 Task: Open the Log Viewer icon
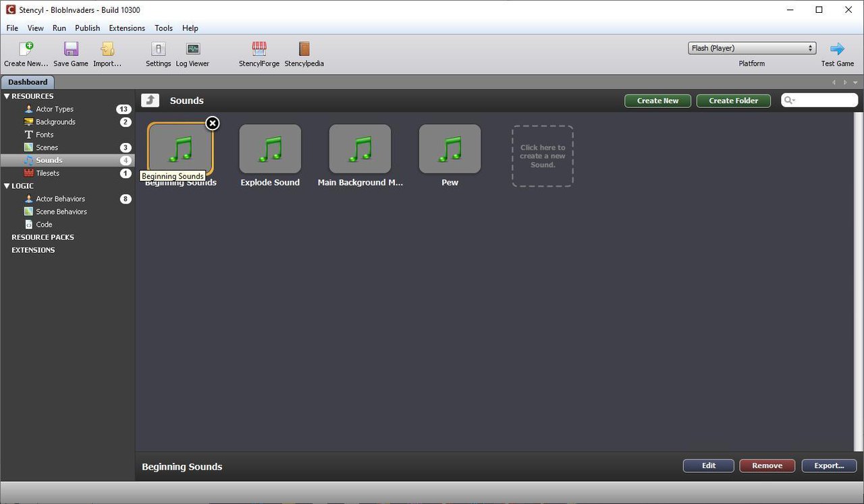point(193,49)
